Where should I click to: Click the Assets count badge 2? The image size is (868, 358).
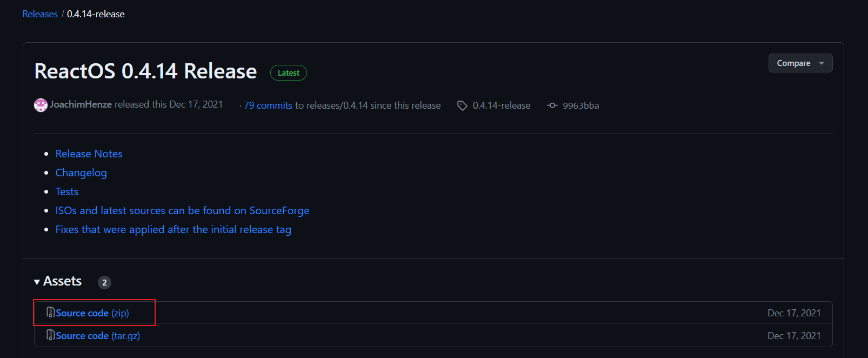click(104, 282)
